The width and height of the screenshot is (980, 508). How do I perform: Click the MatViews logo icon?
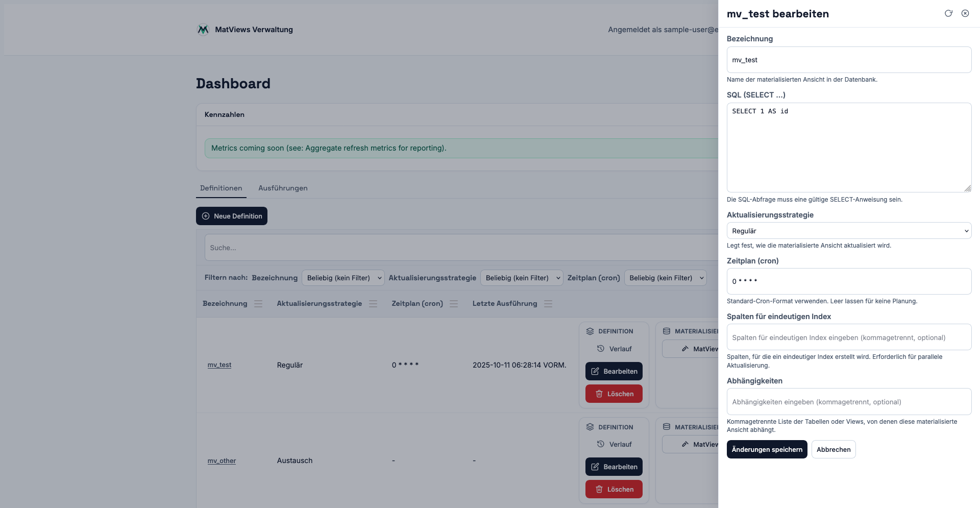(203, 30)
